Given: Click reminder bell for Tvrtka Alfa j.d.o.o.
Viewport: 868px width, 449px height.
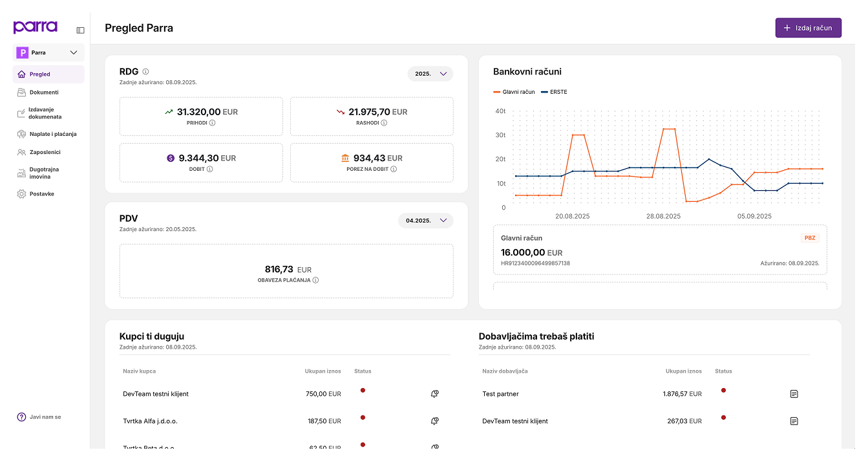Looking at the screenshot, I should tap(434, 421).
